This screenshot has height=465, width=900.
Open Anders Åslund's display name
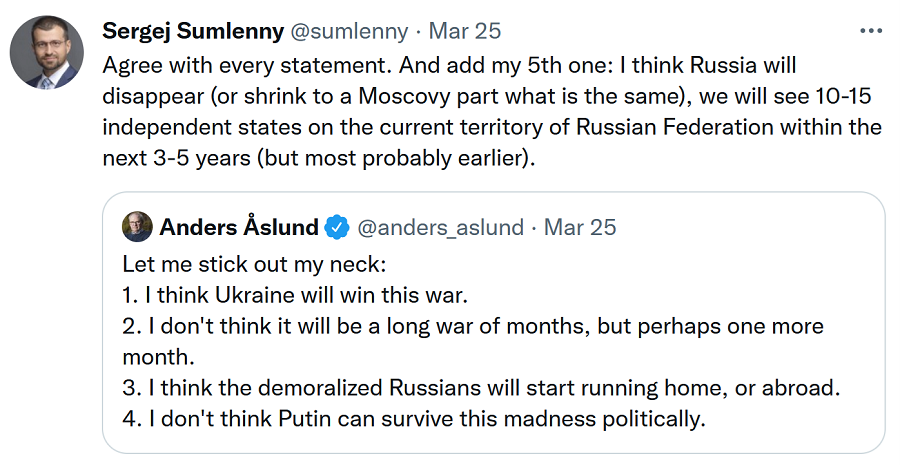pyautogui.click(x=239, y=228)
